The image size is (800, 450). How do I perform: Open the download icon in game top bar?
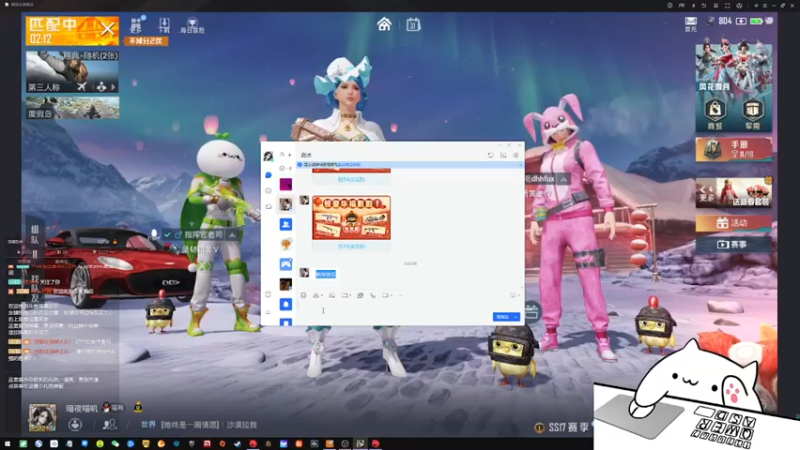pos(164,25)
